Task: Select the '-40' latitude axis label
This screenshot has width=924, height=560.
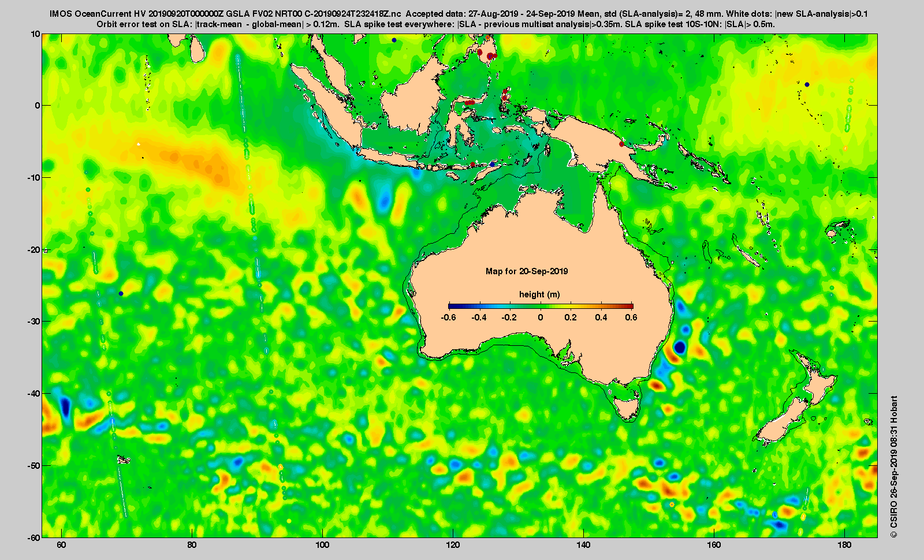Action: [x=34, y=394]
